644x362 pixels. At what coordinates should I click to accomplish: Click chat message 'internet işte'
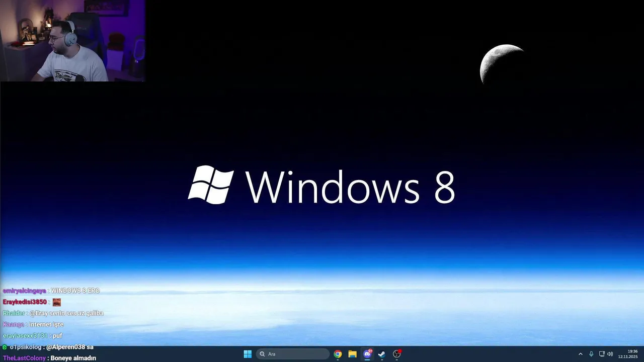pos(46,324)
